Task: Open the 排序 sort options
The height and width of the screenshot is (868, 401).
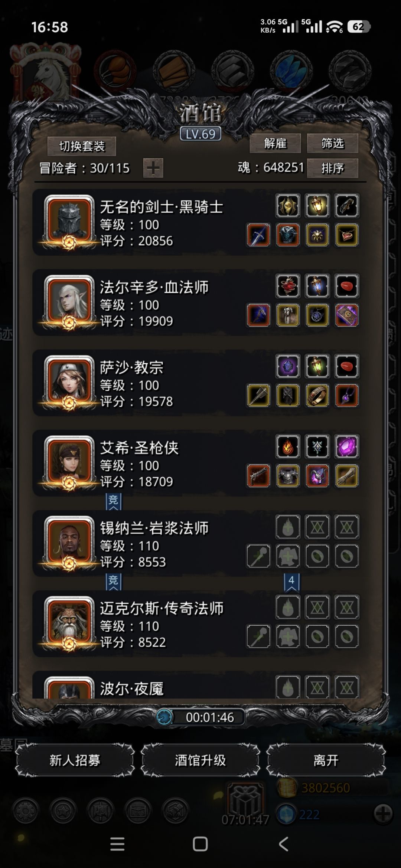Action: click(x=333, y=168)
